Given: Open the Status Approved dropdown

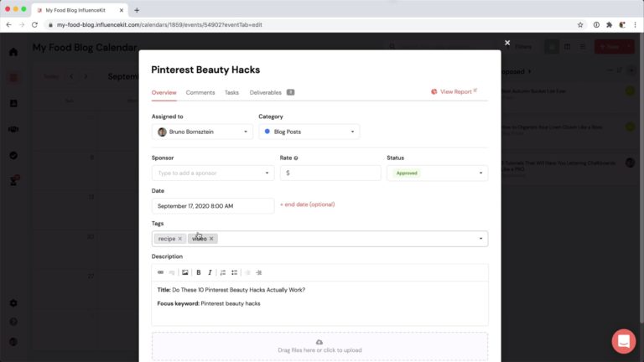Looking at the screenshot, I should [437, 173].
